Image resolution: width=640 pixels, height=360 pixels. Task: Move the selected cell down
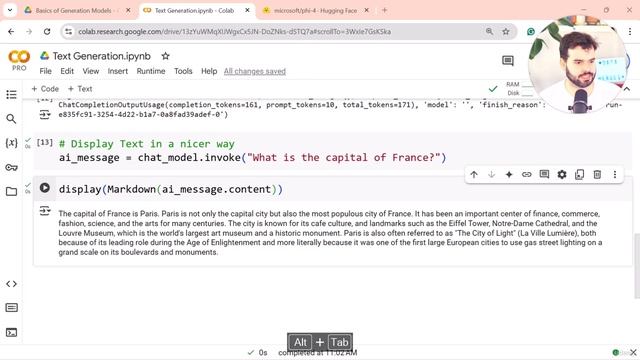(x=491, y=175)
